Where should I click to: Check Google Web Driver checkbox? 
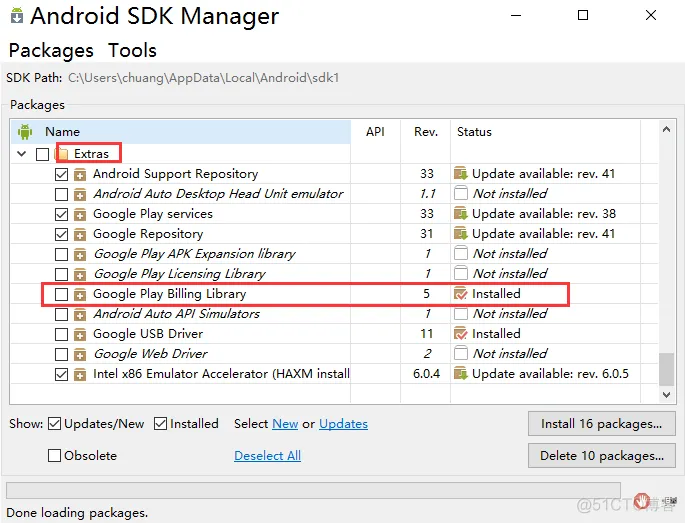62,354
